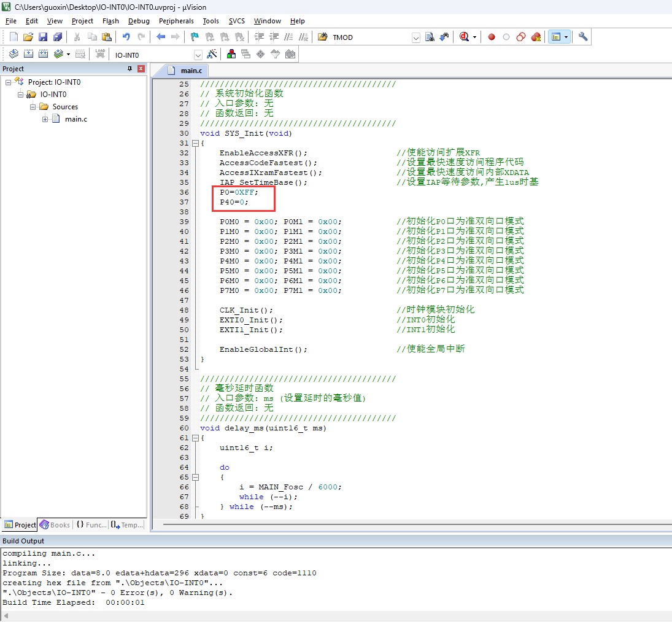Undo the last edit
The width and height of the screenshot is (672, 622).
coord(126,37)
